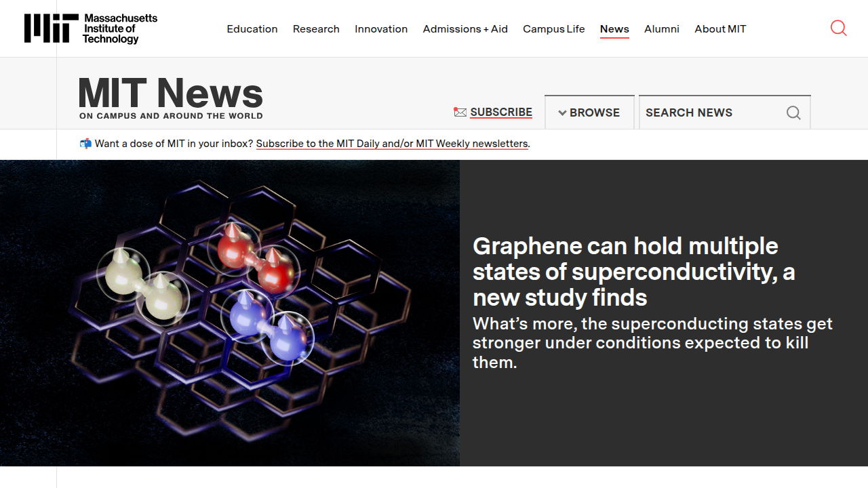This screenshot has width=868, height=488.
Task: Click the MIT News title logo
Action: click(x=171, y=93)
